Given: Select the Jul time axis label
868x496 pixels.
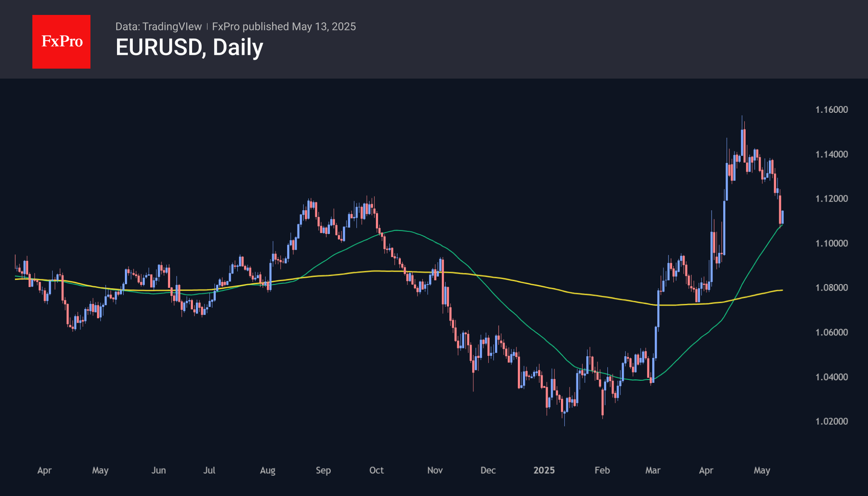Looking at the screenshot, I should coord(209,470).
